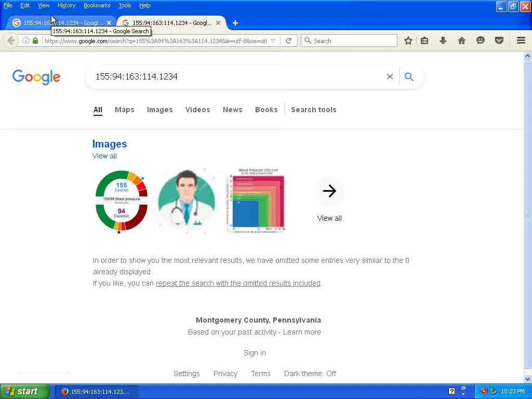Go to the home page icon
The width and height of the screenshot is (532, 399).
click(461, 41)
